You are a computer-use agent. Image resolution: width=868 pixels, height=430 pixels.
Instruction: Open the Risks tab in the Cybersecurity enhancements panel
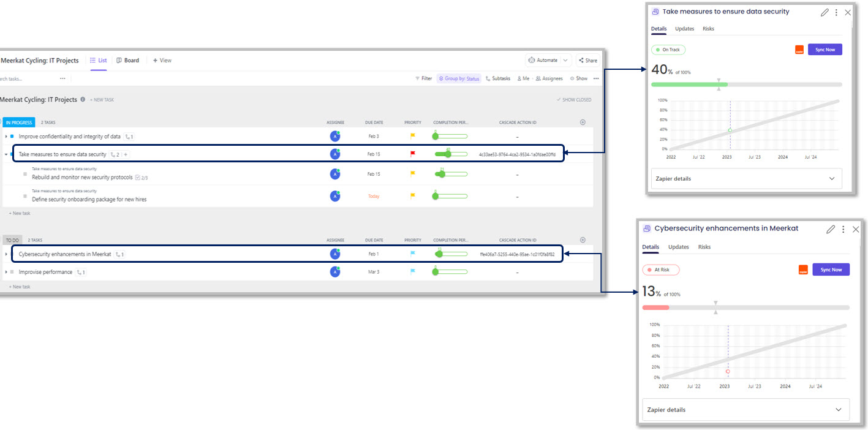(x=704, y=247)
